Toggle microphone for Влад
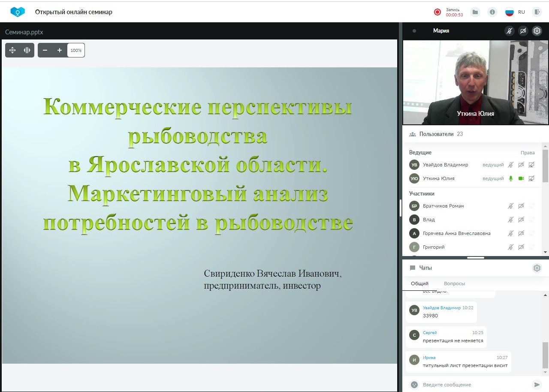549x392 pixels. click(510, 220)
